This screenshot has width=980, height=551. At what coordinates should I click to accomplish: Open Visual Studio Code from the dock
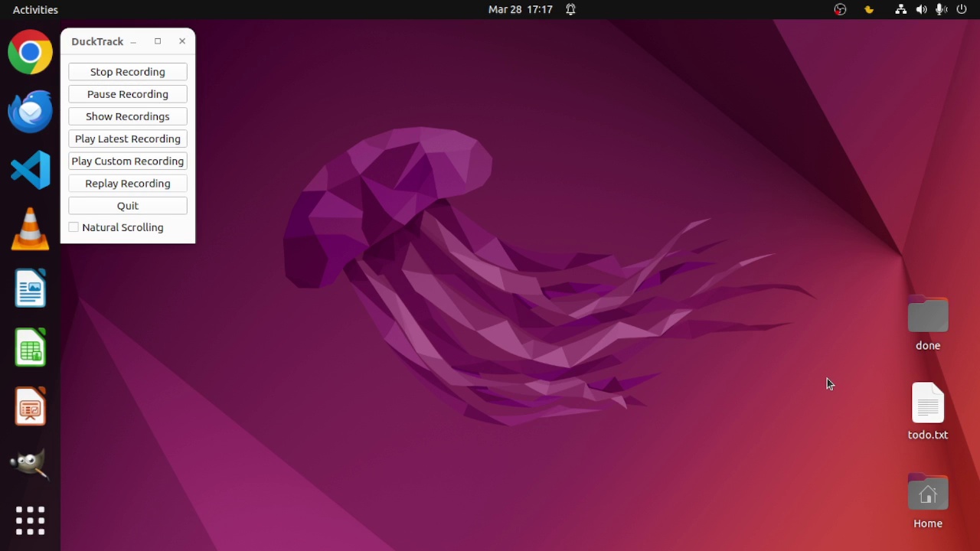pos(31,170)
